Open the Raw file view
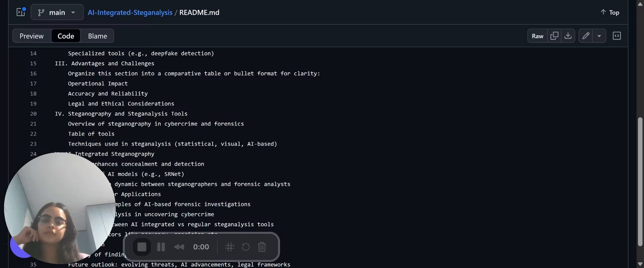This screenshot has width=644, height=268. coord(537,36)
